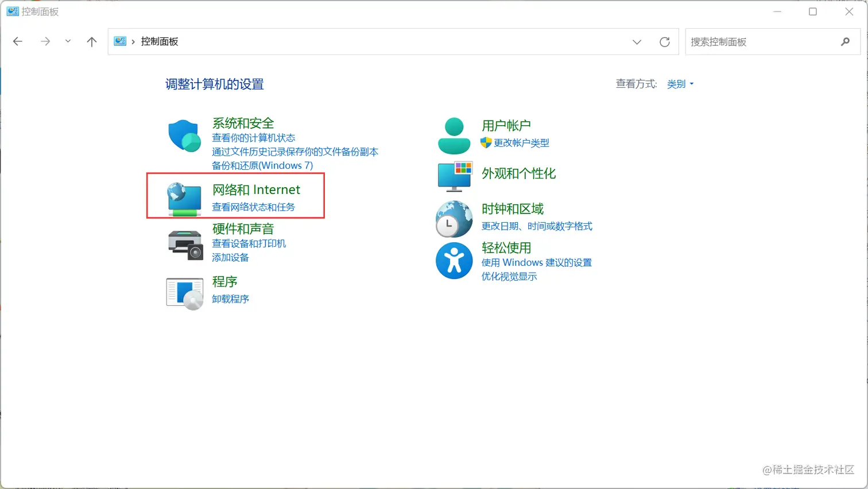Go forward with the right arrow
This screenshot has height=489, width=868.
(x=45, y=41)
